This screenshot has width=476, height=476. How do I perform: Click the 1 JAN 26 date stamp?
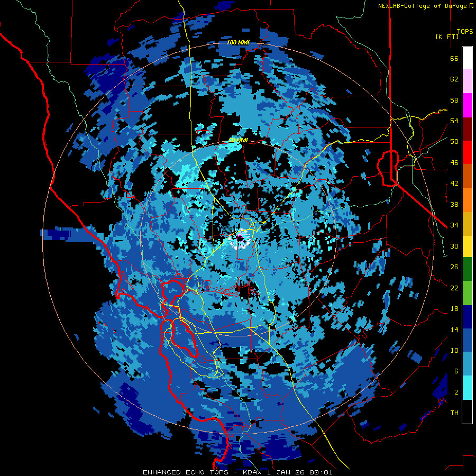point(286,472)
